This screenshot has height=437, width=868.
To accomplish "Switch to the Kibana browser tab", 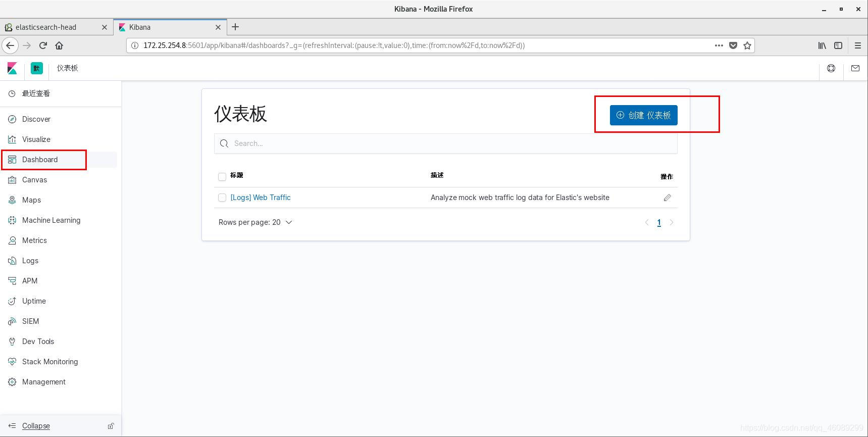I will [x=169, y=27].
